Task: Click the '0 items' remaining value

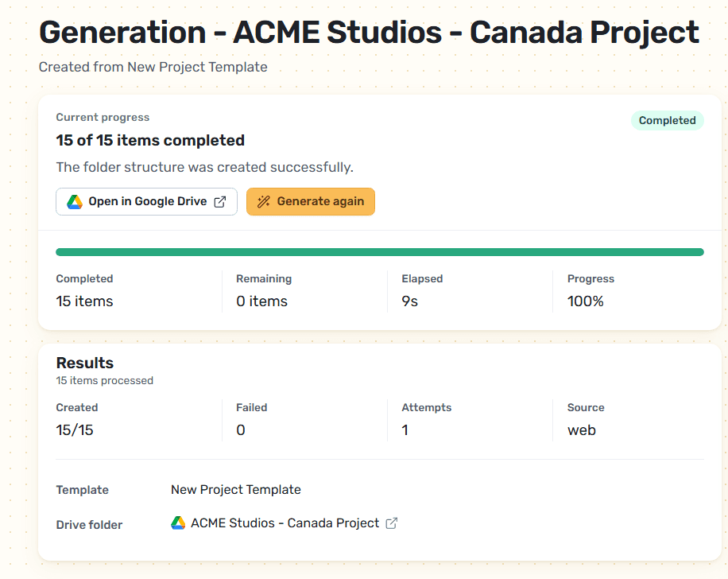Action: 261,301
